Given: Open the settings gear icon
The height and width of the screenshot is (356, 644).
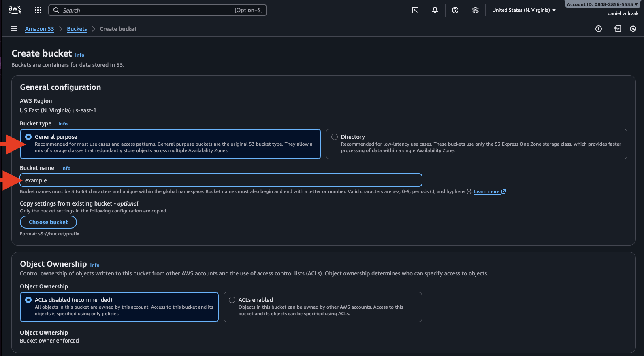Looking at the screenshot, I should tap(476, 10).
